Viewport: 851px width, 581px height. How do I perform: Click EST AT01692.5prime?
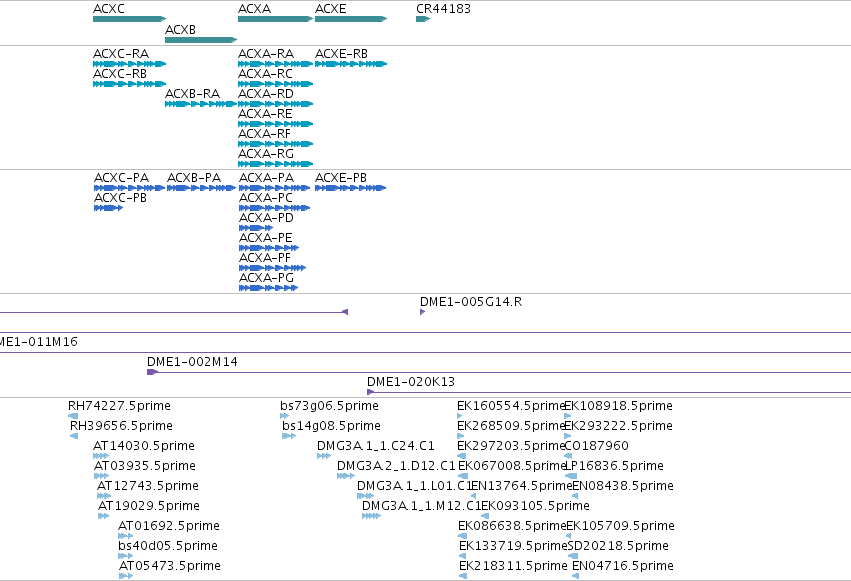(126, 536)
